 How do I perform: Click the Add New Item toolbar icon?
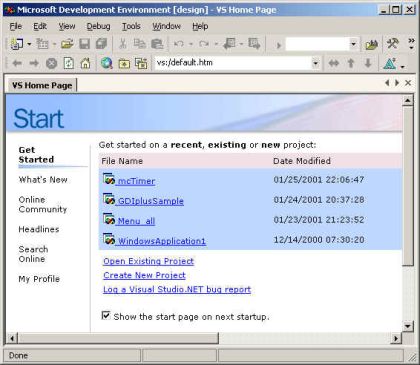click(42, 44)
